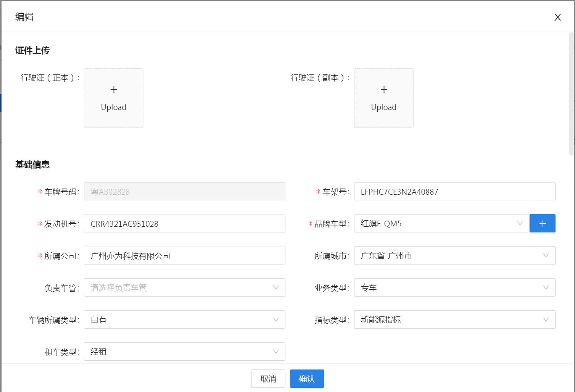Open the 车辆所属类型 dropdown showing 自有
This screenshot has height=392, width=575.
click(x=184, y=319)
